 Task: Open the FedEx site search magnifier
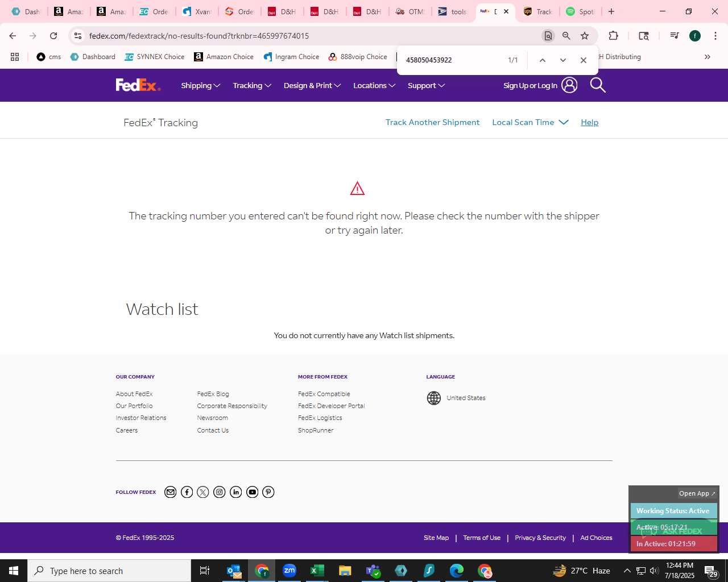[x=598, y=85]
